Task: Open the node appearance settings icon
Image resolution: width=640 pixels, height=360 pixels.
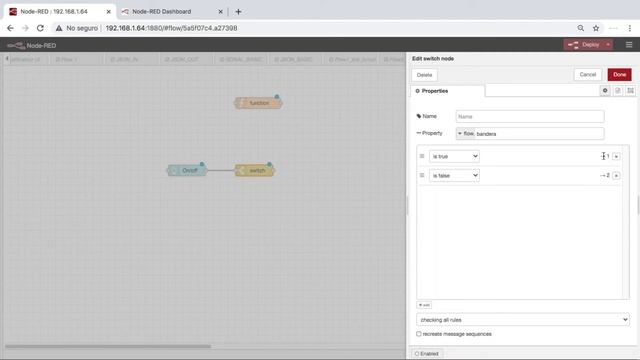Action: pos(631,91)
